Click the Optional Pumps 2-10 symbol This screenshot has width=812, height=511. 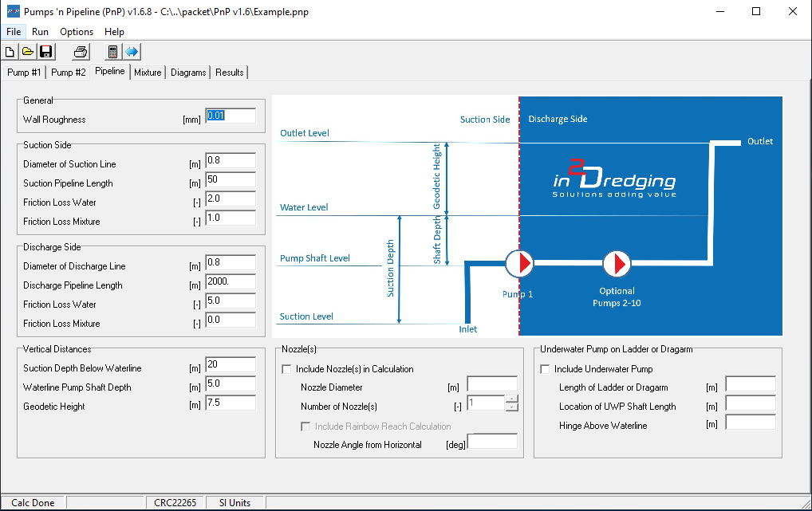617,263
